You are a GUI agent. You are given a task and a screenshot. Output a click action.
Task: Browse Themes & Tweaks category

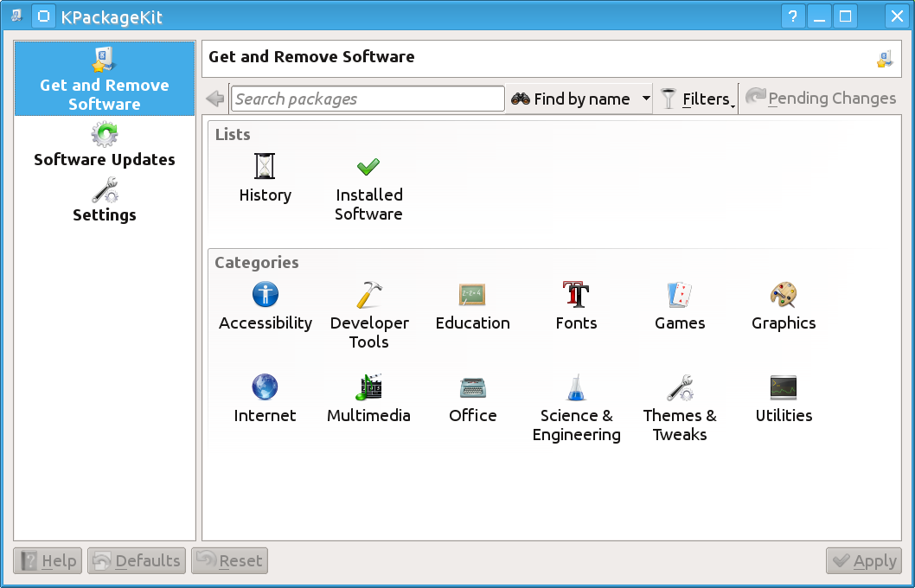click(679, 408)
